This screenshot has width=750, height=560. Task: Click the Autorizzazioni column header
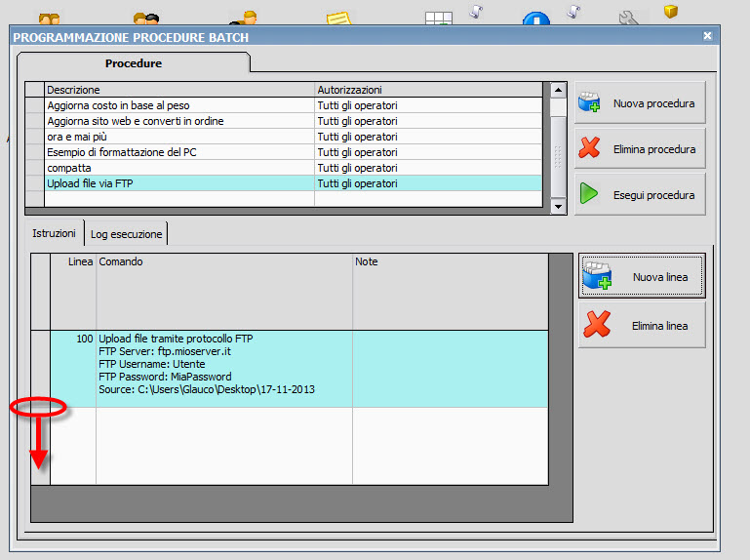click(428, 90)
